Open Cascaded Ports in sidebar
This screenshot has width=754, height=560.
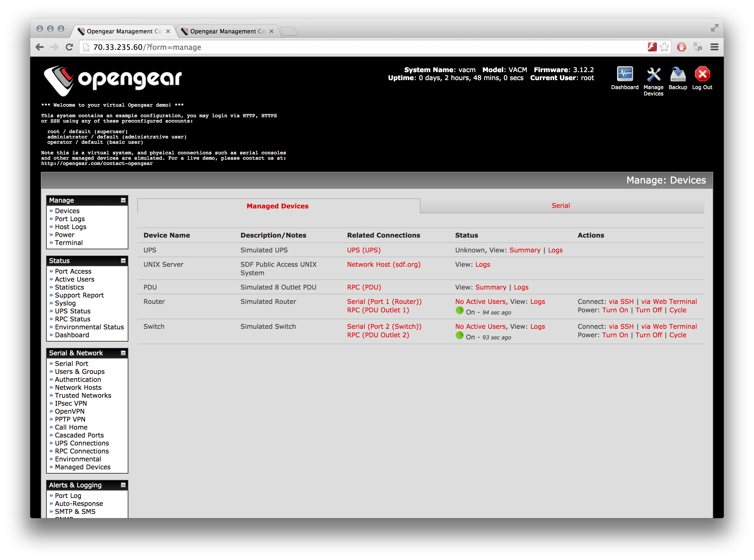point(79,435)
